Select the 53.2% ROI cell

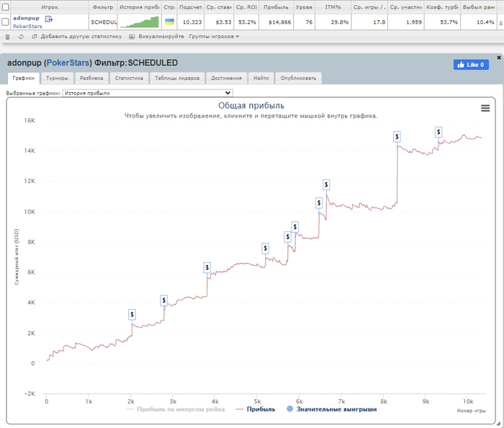coord(246,22)
